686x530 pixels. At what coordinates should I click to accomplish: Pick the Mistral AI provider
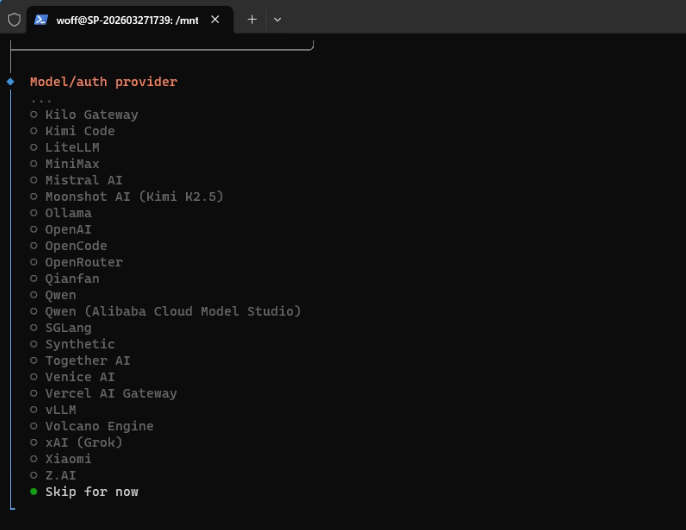(x=85, y=180)
